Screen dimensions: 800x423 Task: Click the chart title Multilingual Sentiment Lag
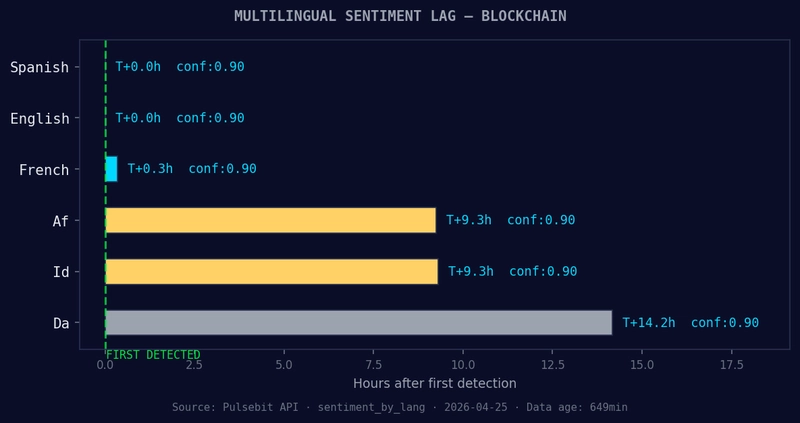tap(400, 16)
